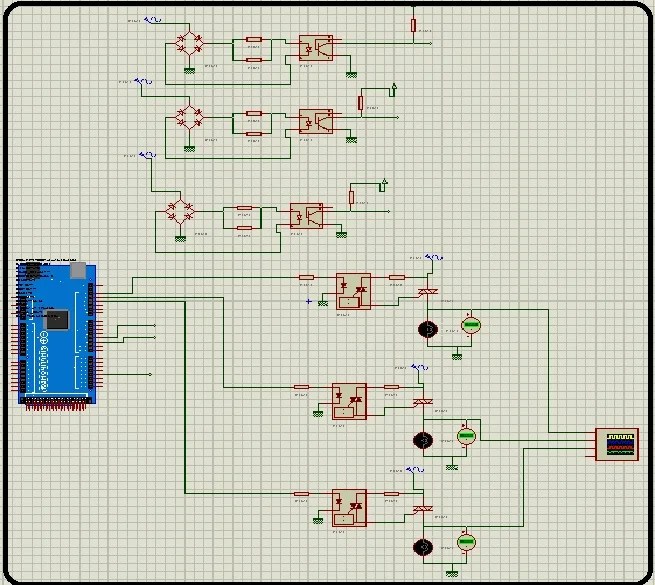
Task: Select pull-up resistor at third optocoupler output
Action: pyautogui.click(x=351, y=197)
